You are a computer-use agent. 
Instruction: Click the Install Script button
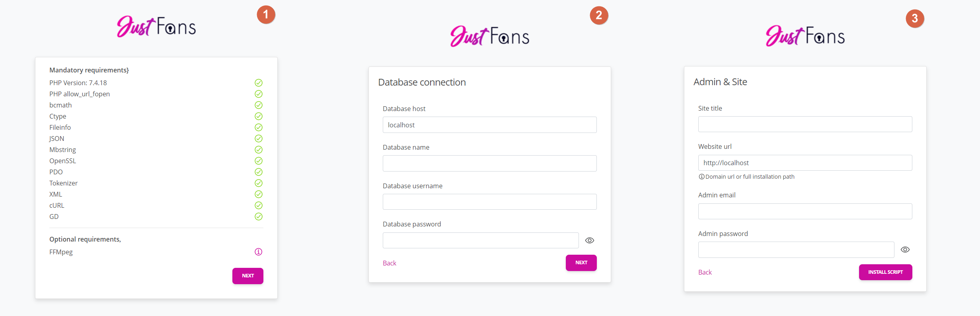point(885,272)
